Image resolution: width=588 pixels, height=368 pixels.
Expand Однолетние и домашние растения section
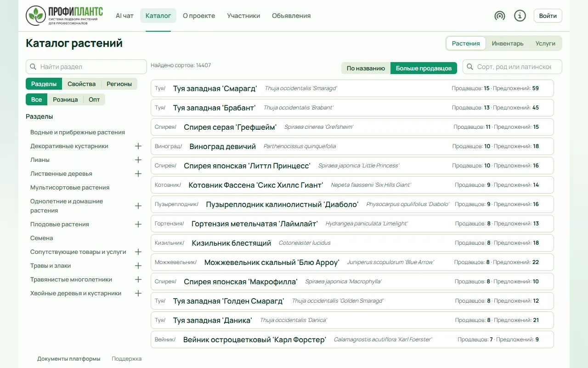coord(138,206)
